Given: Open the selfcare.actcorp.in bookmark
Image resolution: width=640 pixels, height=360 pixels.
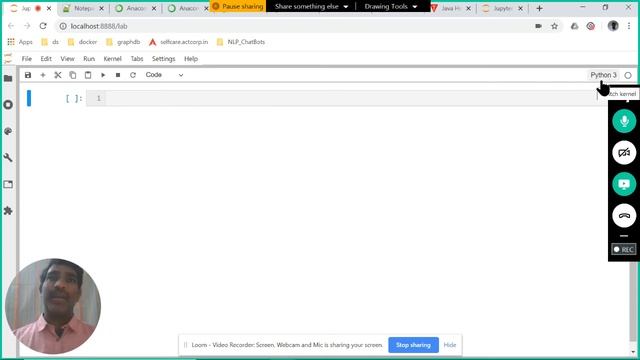Looking at the screenshot, I should click(x=178, y=42).
